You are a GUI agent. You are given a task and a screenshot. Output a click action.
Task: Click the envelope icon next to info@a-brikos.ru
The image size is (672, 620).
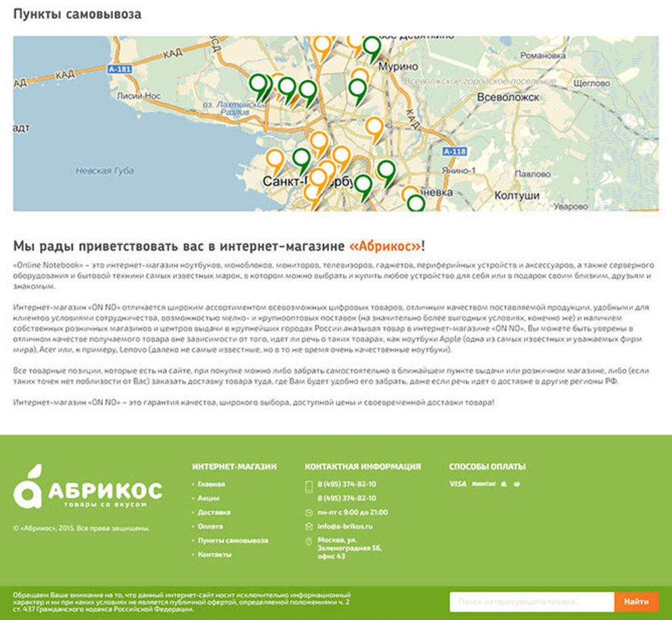pos(309,526)
